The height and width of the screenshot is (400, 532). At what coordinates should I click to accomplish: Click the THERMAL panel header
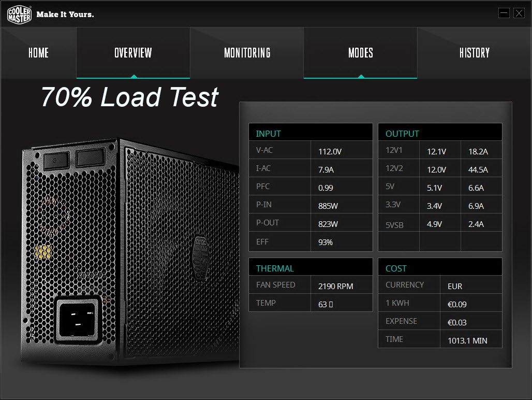tap(311, 267)
